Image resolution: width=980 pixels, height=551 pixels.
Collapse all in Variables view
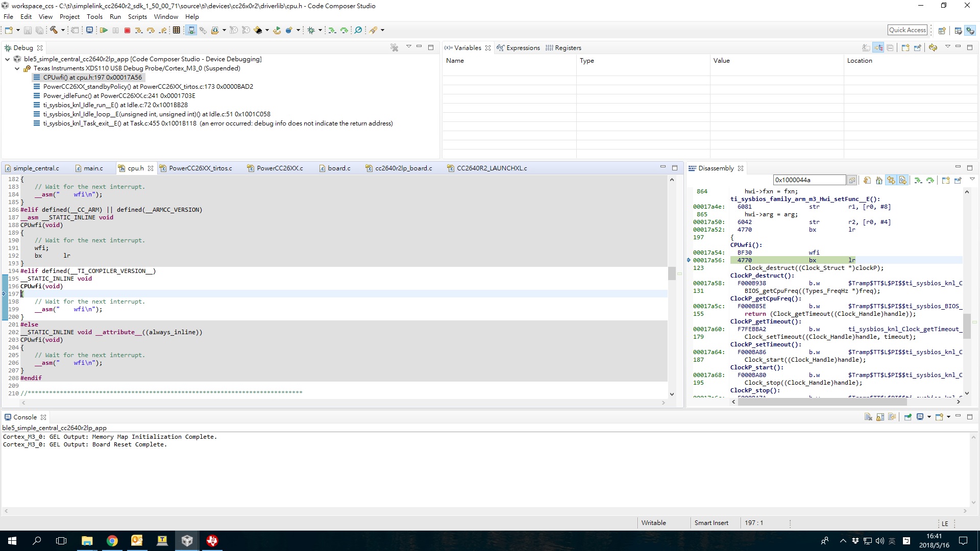[890, 47]
